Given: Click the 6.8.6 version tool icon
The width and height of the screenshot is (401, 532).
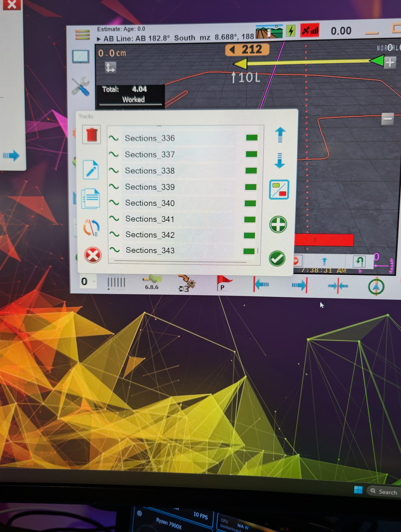Looking at the screenshot, I should point(152,283).
